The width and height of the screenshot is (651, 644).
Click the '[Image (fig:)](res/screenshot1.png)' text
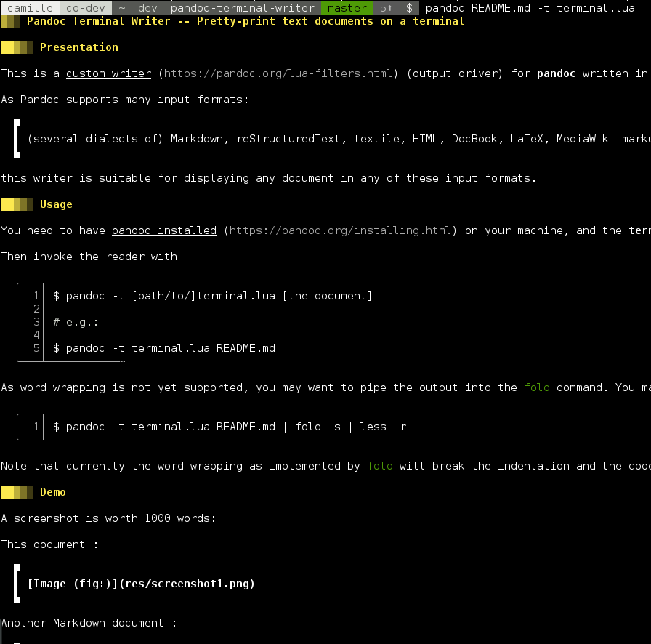point(141,584)
